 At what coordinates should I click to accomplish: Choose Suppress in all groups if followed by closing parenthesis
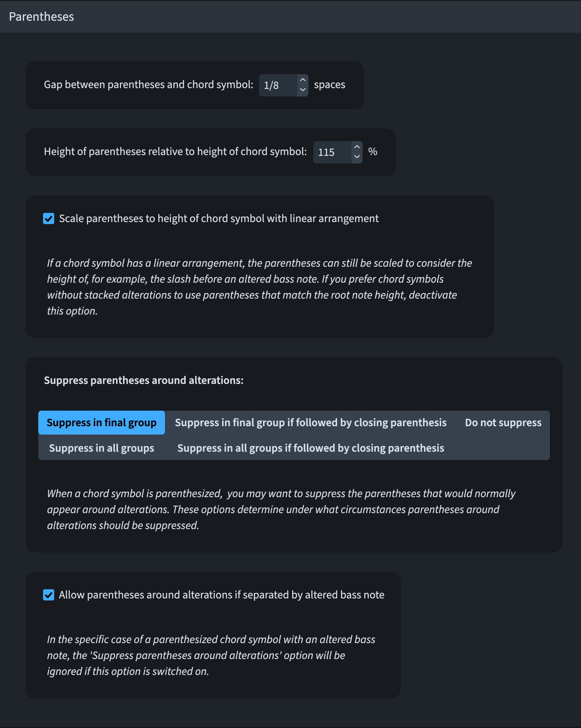coord(310,448)
